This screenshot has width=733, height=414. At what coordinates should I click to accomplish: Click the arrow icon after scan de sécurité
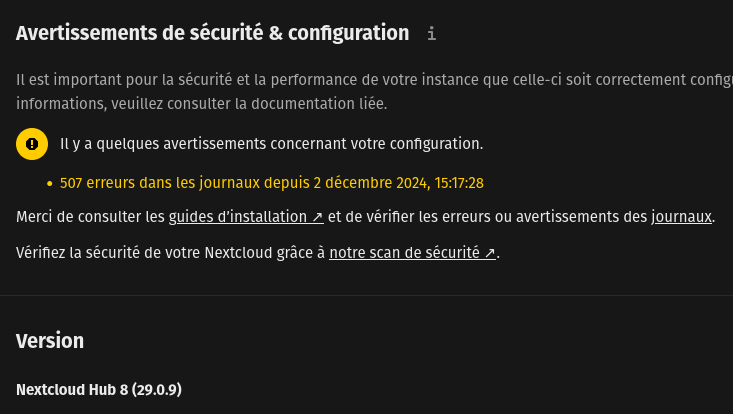[490, 253]
